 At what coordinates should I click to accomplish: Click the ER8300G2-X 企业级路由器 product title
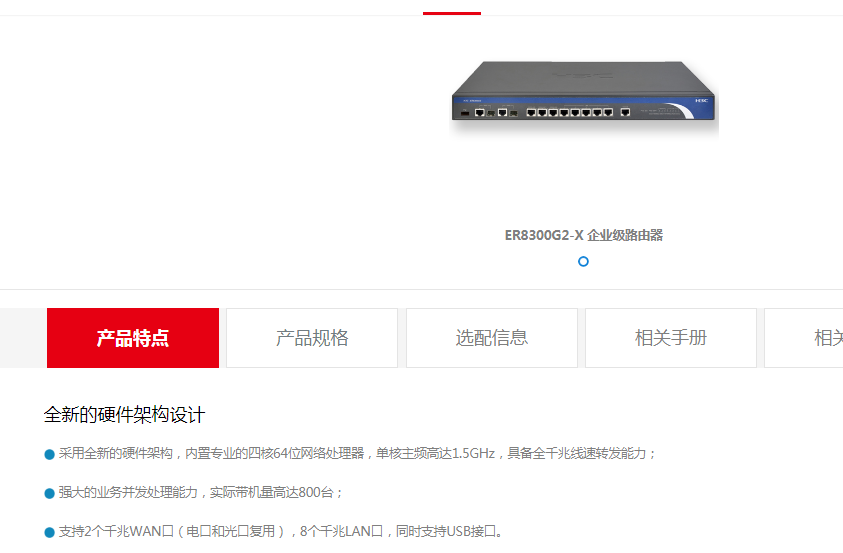click(x=584, y=235)
